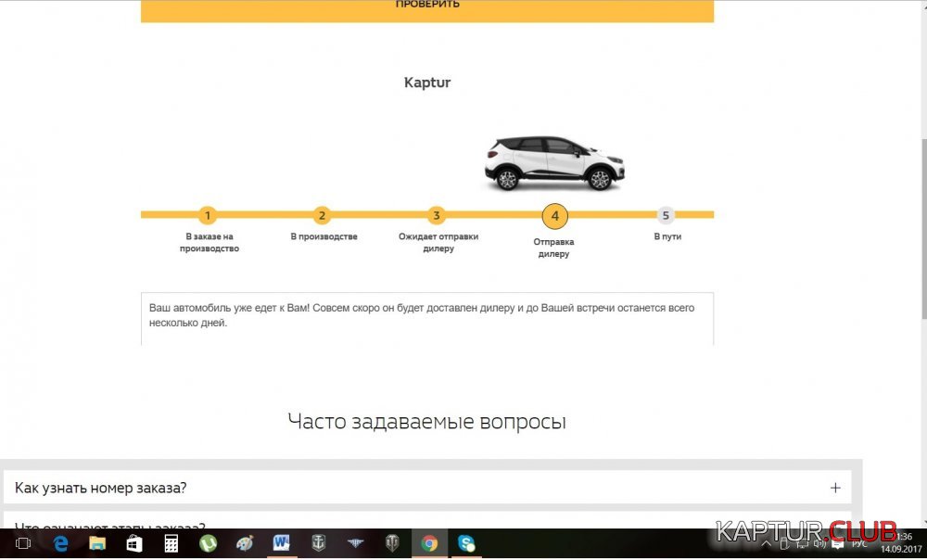Select step 3 circle on order timeline
The image size is (927, 560).
pyautogui.click(x=437, y=215)
